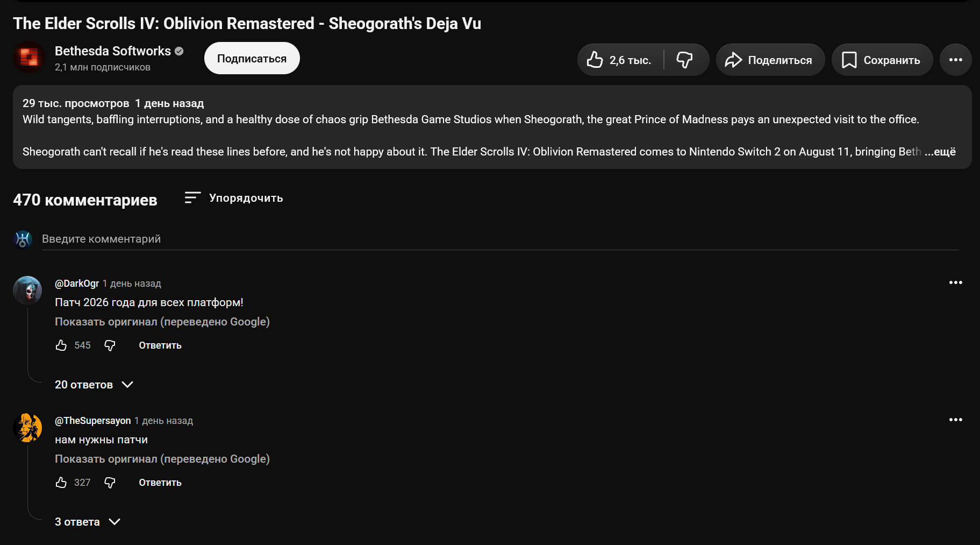Open @TheSupersayon's profile avatar
This screenshot has width=980, height=545.
click(27, 428)
